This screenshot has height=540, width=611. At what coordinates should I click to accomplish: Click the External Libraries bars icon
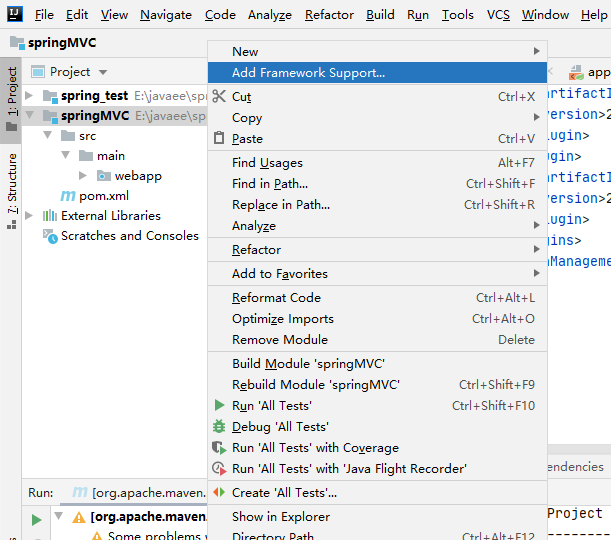tap(50, 215)
